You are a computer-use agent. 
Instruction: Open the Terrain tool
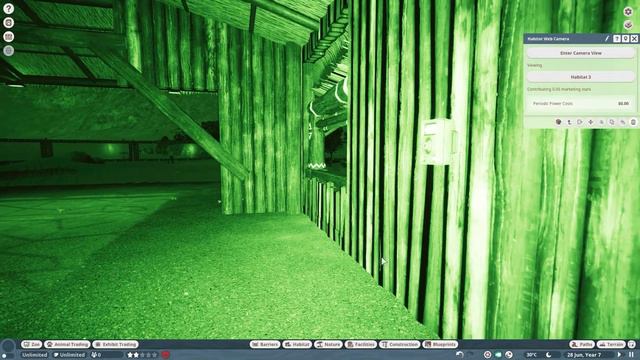pos(611,344)
